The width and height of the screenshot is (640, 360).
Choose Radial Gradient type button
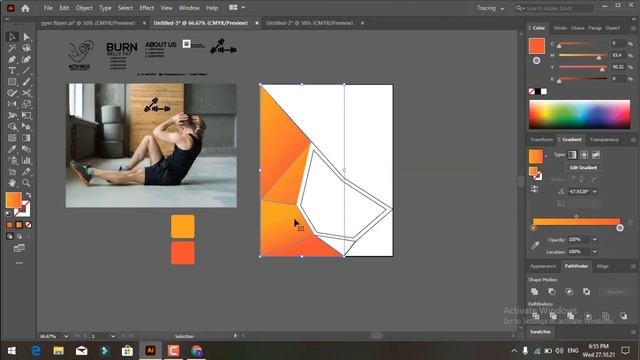tap(584, 155)
